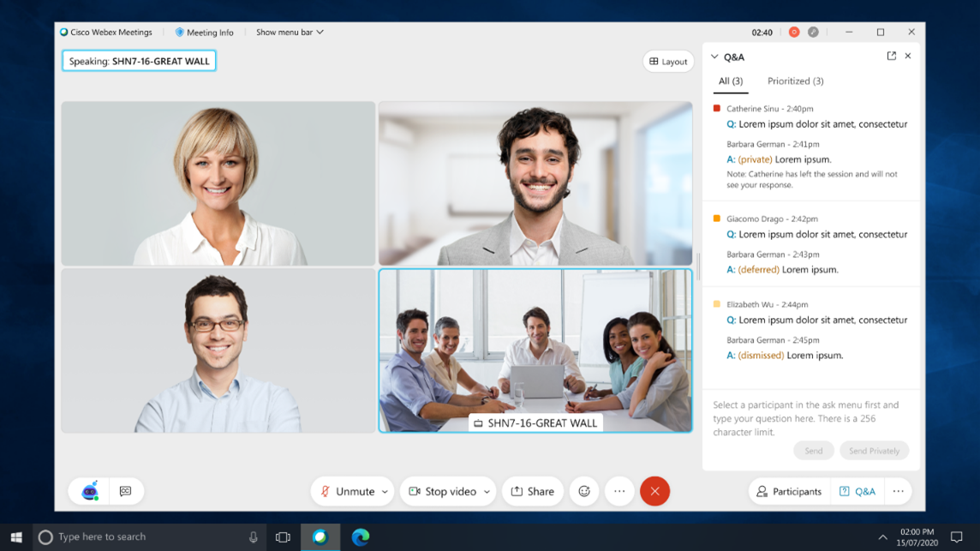Screen dimensions: 980x551
Task: Share your screen with Share icon
Action: pyautogui.click(x=532, y=491)
